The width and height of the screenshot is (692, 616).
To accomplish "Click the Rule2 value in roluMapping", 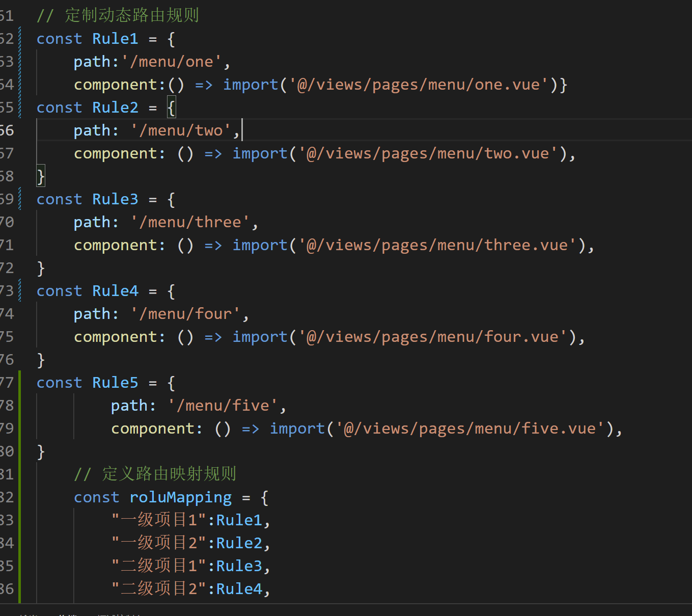I will (239, 543).
